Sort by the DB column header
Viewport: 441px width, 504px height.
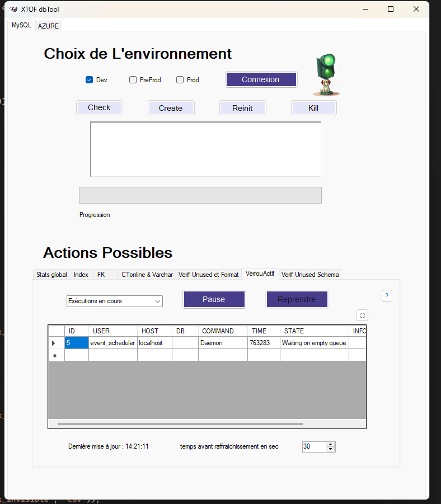point(185,331)
